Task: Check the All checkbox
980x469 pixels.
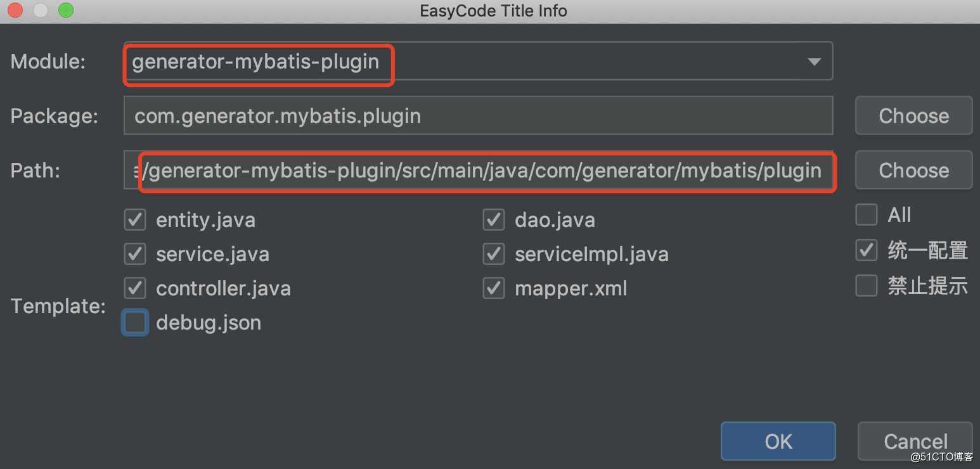Action: coord(867,215)
